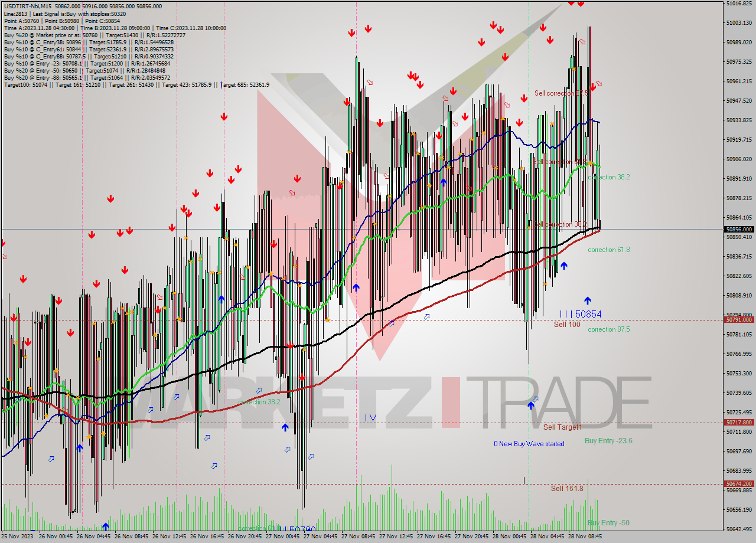Click the 50642.495 price scale value
Screen dimensions: 756x543
tap(738, 529)
